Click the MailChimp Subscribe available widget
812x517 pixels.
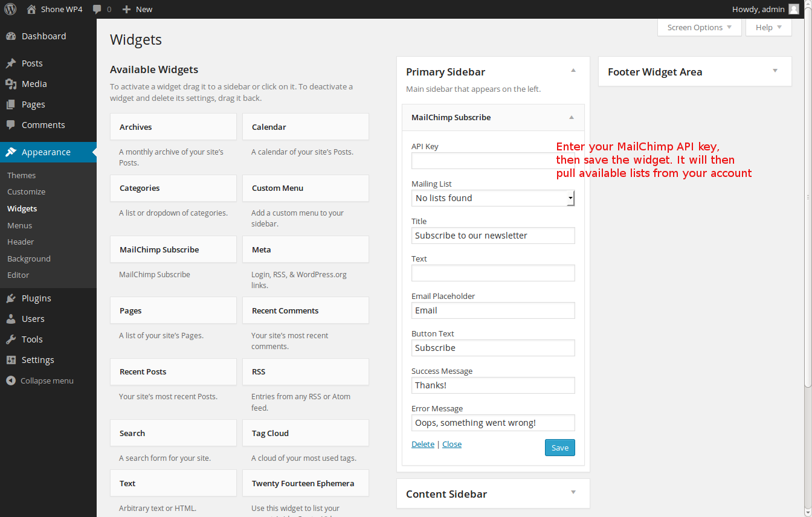pyautogui.click(x=173, y=249)
